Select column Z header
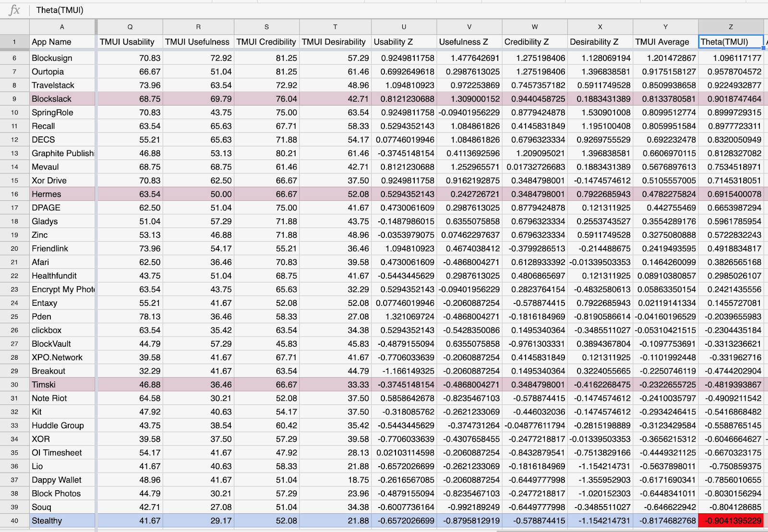The width and height of the screenshot is (768, 532). tap(731, 27)
